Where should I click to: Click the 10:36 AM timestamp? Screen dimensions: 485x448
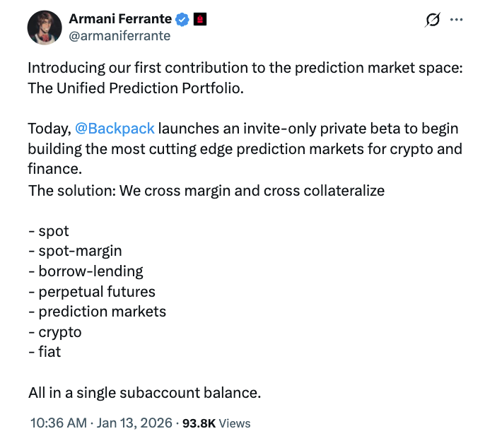(x=57, y=423)
